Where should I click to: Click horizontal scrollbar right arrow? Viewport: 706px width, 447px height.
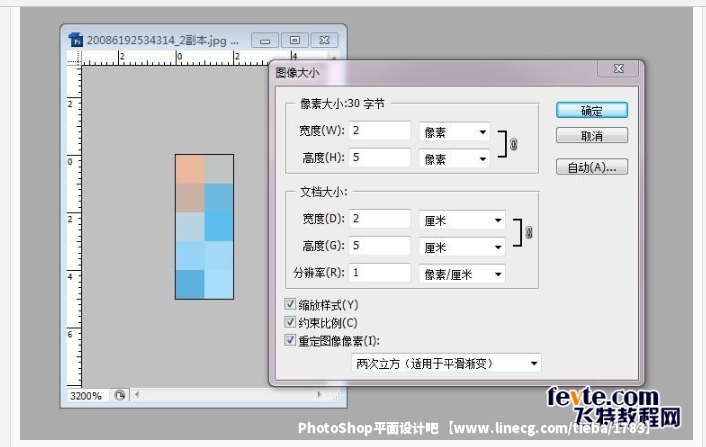coord(319,395)
